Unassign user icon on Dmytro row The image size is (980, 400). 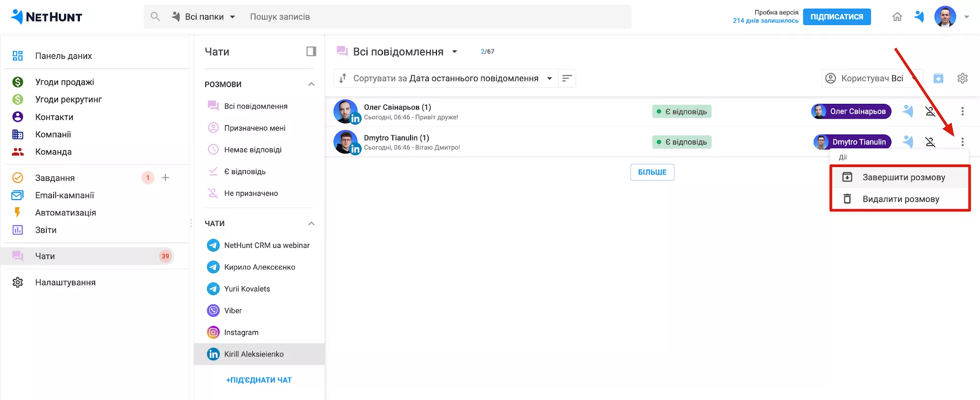coord(930,142)
